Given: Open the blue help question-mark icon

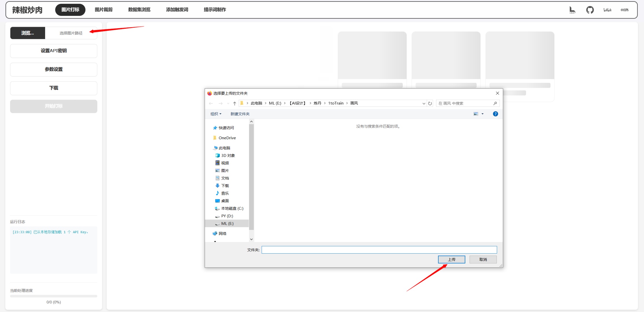Looking at the screenshot, I should pos(495,114).
